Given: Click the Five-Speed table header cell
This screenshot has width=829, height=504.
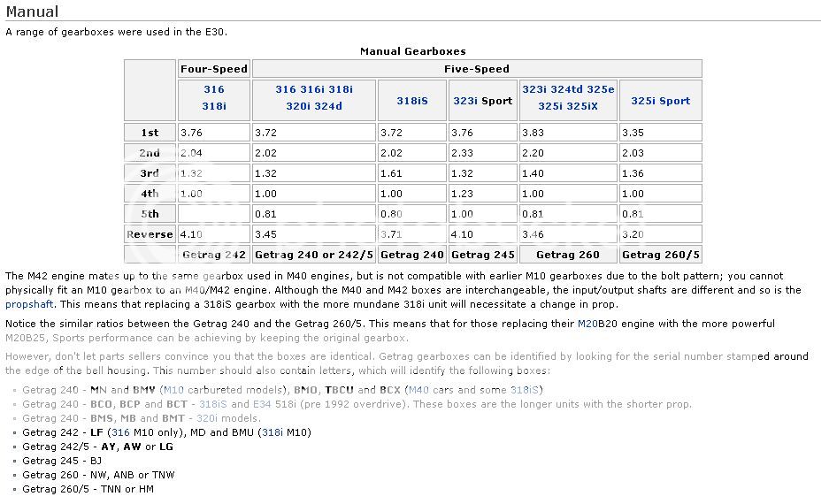Looking at the screenshot, I should pyautogui.click(x=477, y=68).
